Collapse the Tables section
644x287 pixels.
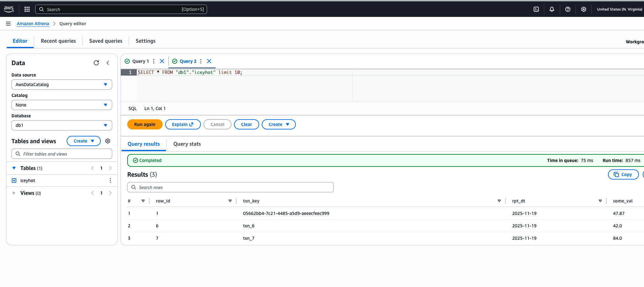(14, 168)
